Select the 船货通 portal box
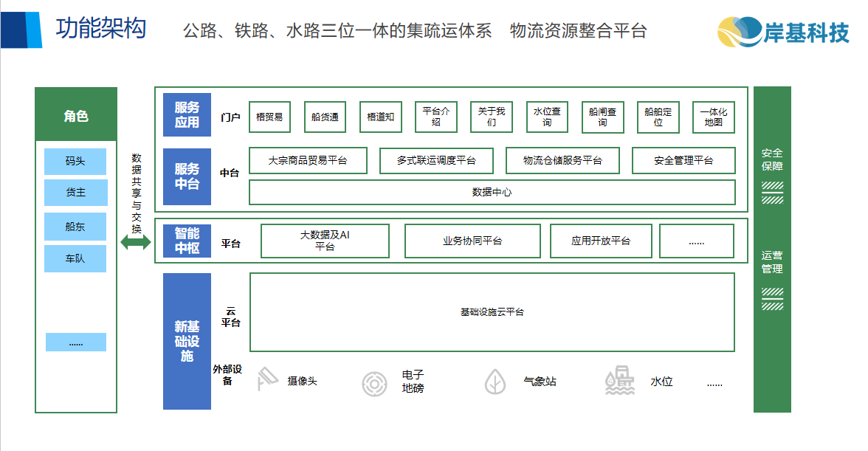Image resolution: width=868 pixels, height=451 pixels. tap(325, 117)
